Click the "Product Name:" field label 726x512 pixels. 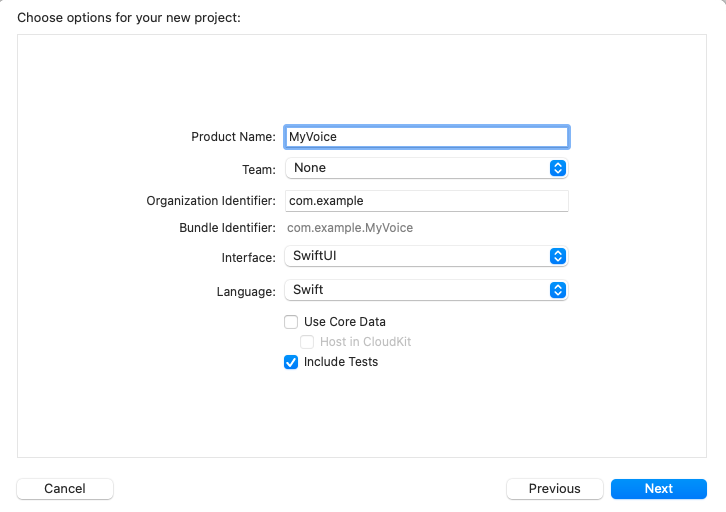[x=233, y=137]
